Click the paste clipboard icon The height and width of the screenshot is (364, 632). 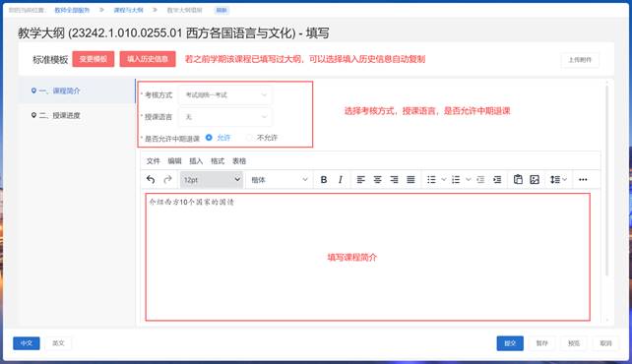pos(518,180)
